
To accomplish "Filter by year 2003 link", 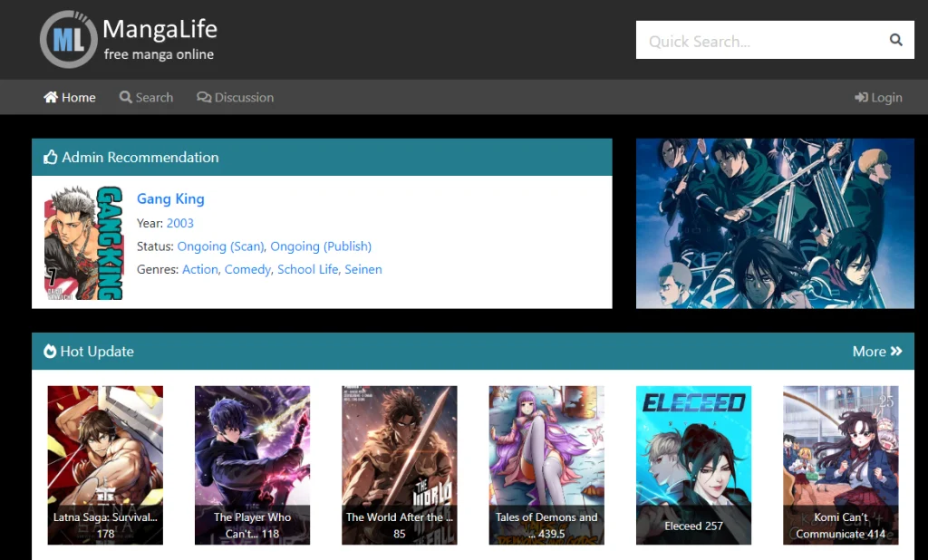I will (x=180, y=223).
